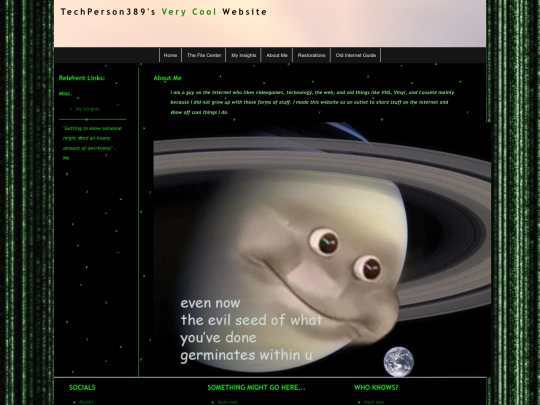Click the site title header text
540x405 pixels.
[164, 12]
